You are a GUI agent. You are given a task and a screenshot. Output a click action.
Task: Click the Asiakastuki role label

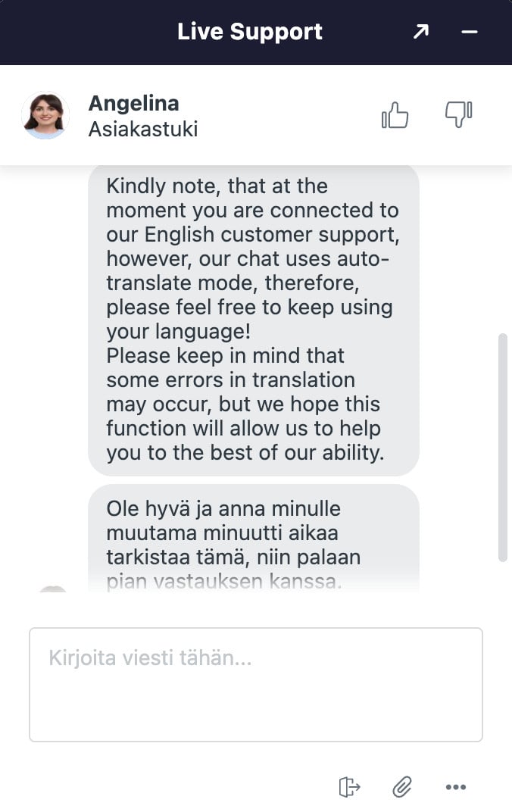[143, 129]
